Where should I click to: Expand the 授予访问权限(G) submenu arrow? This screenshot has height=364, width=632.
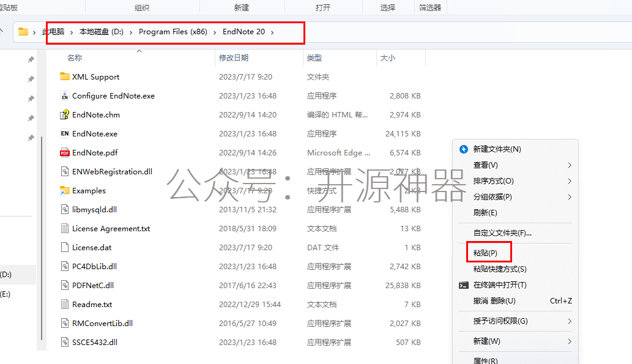click(x=570, y=321)
